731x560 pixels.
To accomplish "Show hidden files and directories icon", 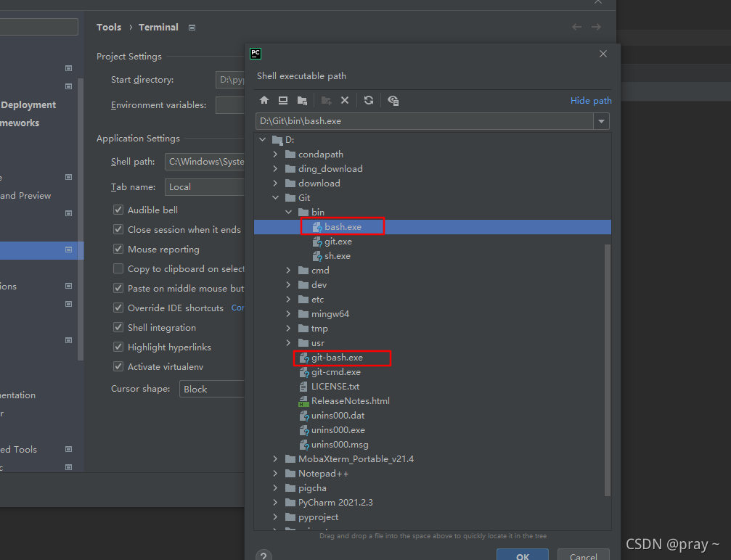I will pos(393,100).
